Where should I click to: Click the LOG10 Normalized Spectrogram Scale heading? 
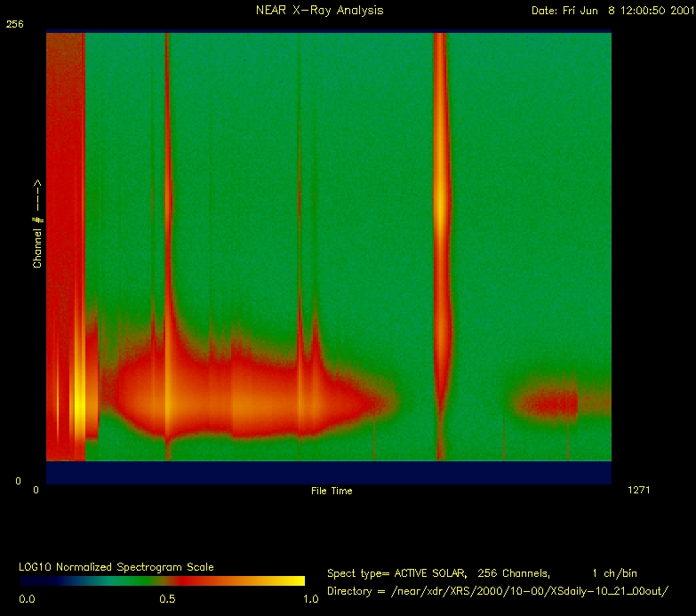tap(116, 567)
